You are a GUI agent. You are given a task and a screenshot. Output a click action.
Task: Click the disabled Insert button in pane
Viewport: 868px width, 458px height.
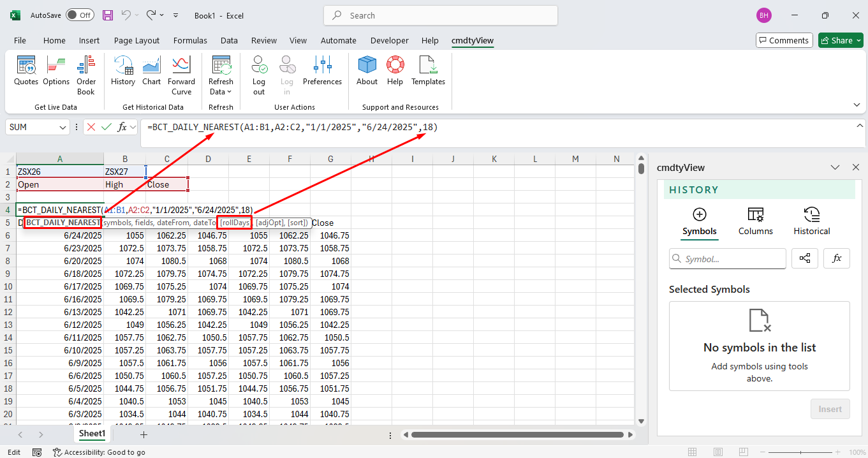(830, 409)
